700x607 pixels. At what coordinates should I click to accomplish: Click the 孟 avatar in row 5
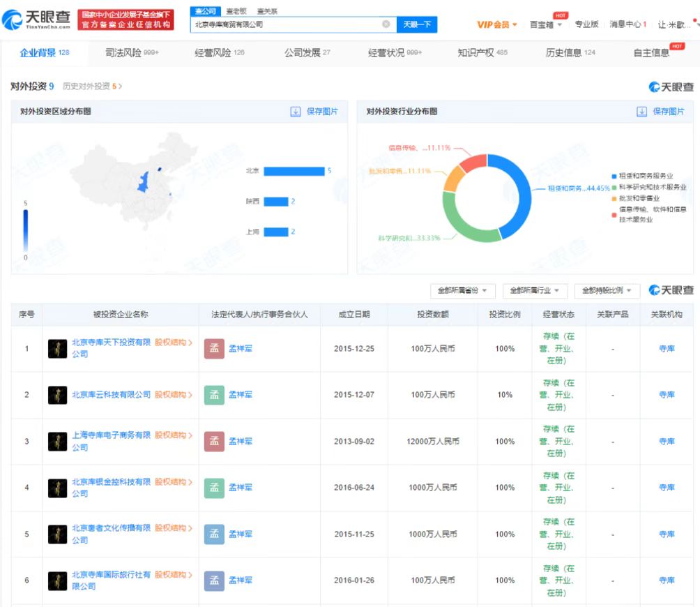pos(214,534)
